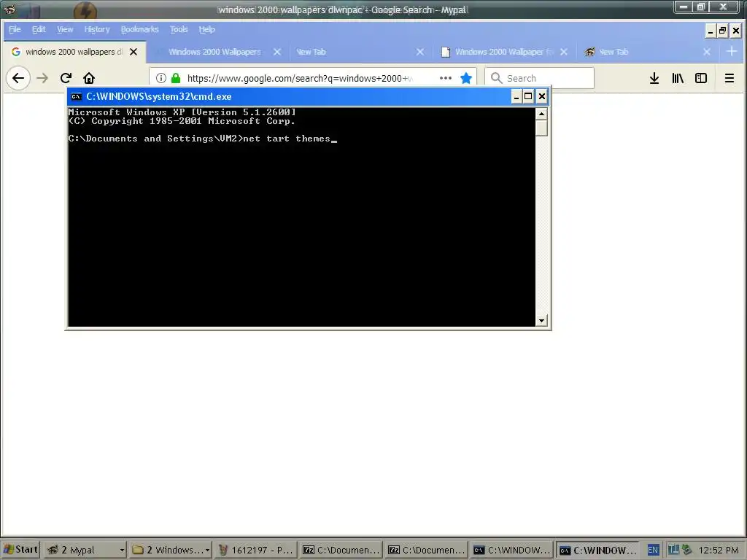Maximize the cmd.exe window

click(528, 97)
